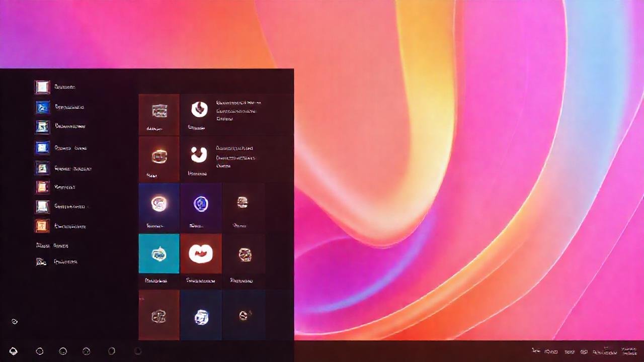Click the leftmost system tray icon

click(536, 351)
